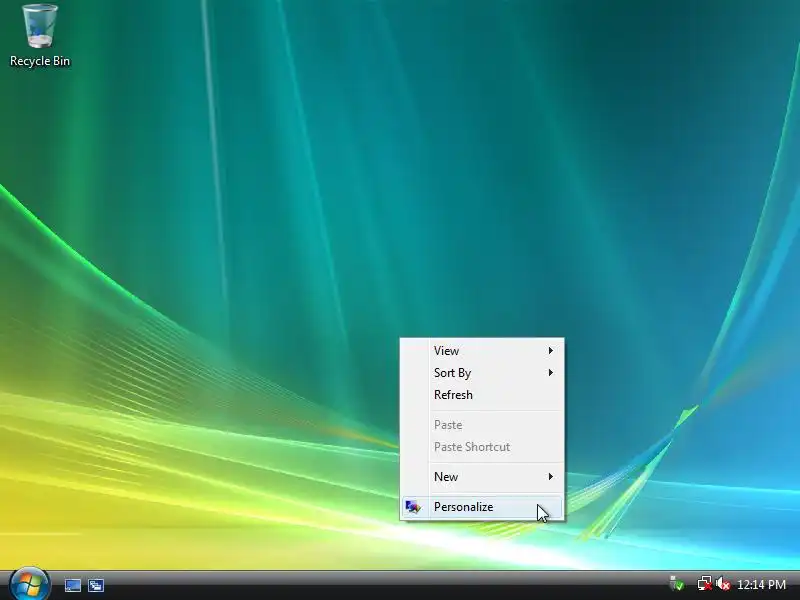Click the Show Desktop quick launch icon
This screenshot has width=800, height=600.
click(73, 585)
